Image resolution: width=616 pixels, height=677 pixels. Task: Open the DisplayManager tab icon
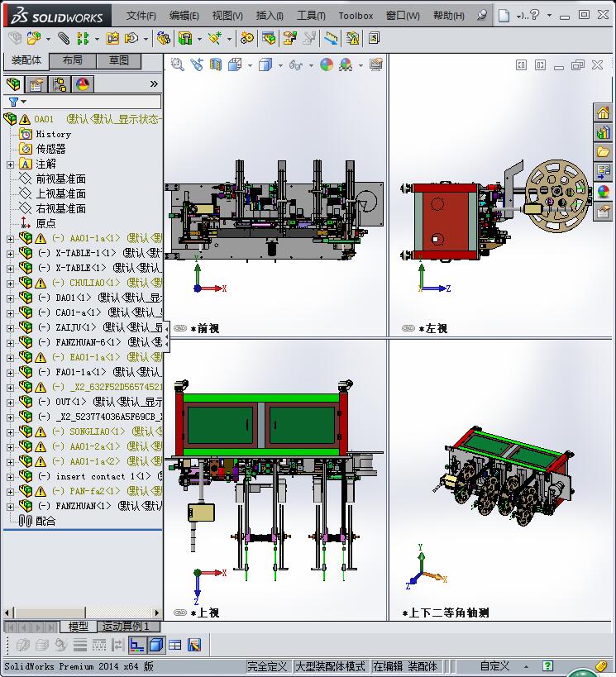(x=83, y=84)
